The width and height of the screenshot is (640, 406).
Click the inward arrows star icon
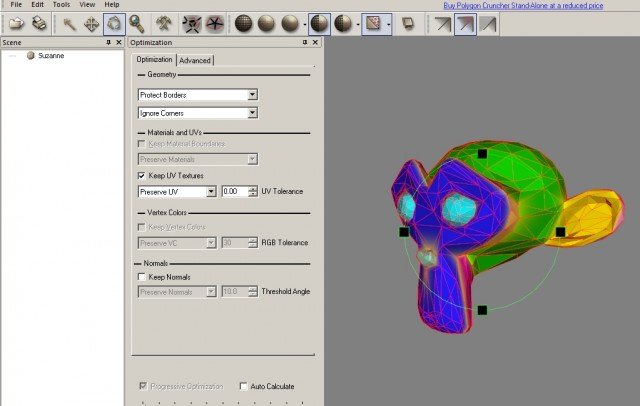click(x=215, y=24)
